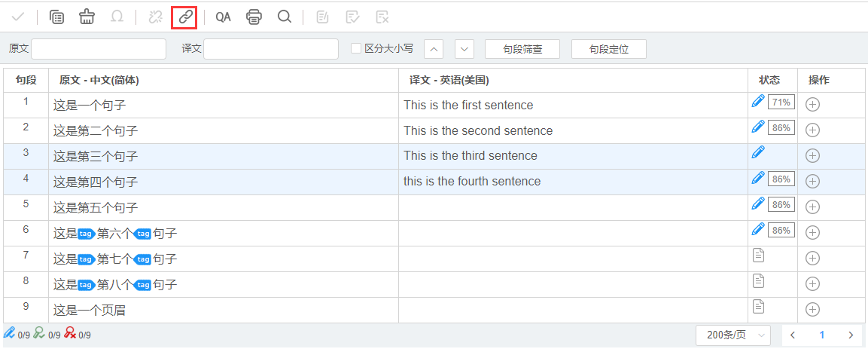
Task: Click the document status icon in row 7
Action: 759,256
